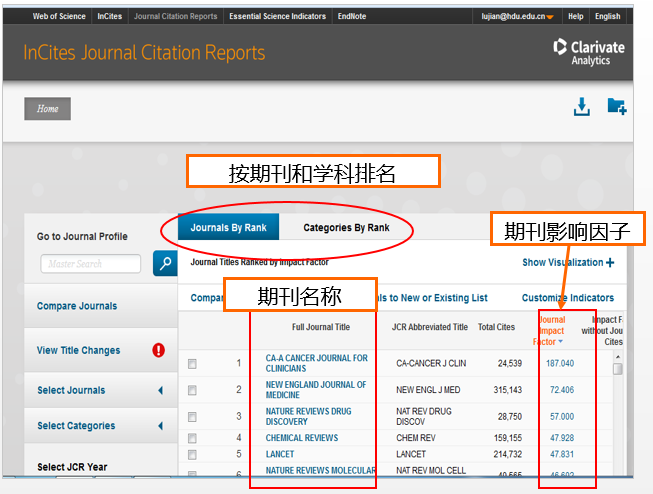
Task: Click the magnifier search button
Action: [x=165, y=263]
